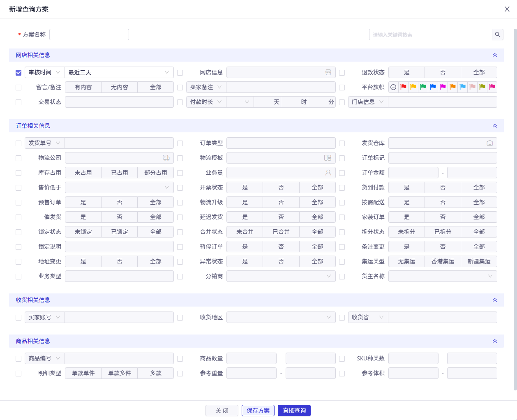Choose 全部 for 退款状态
This screenshot has width=517, height=420.
pos(479,72)
